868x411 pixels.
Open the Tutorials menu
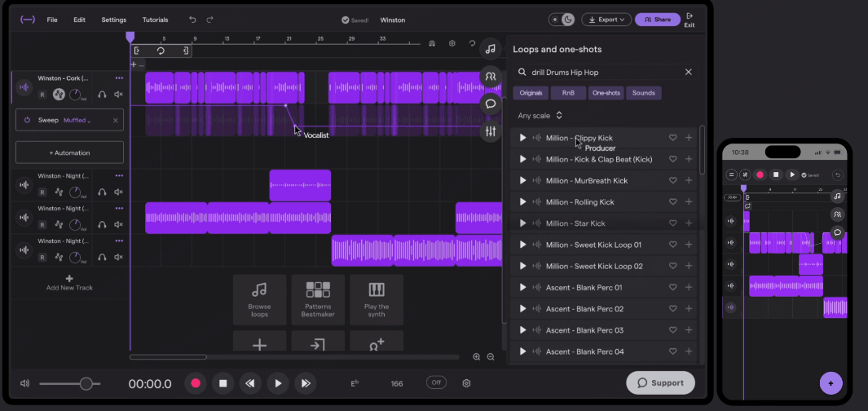155,20
